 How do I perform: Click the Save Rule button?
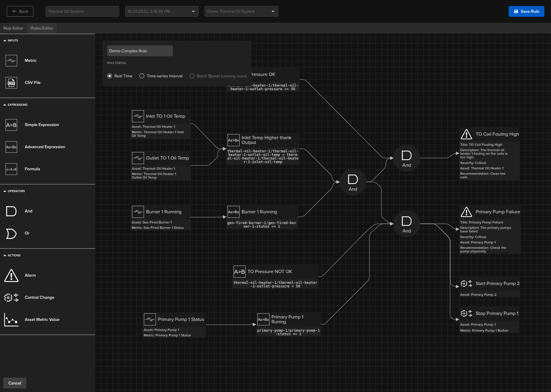pyautogui.click(x=526, y=11)
